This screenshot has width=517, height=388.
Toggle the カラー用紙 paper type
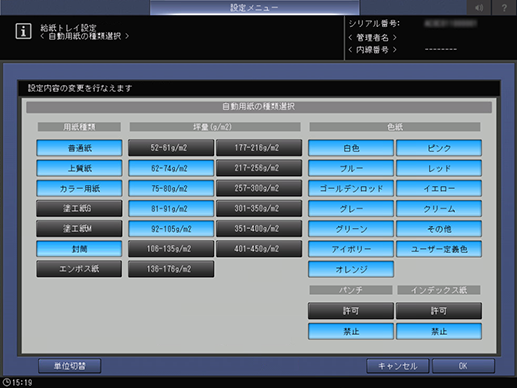pyautogui.click(x=79, y=188)
